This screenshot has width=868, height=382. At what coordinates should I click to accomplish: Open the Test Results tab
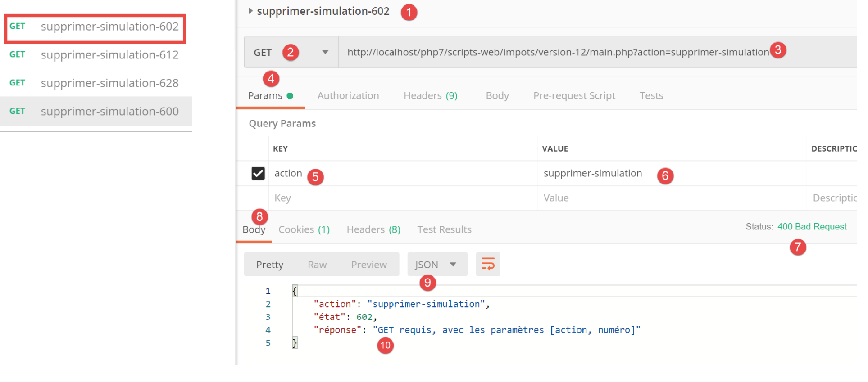pos(444,229)
